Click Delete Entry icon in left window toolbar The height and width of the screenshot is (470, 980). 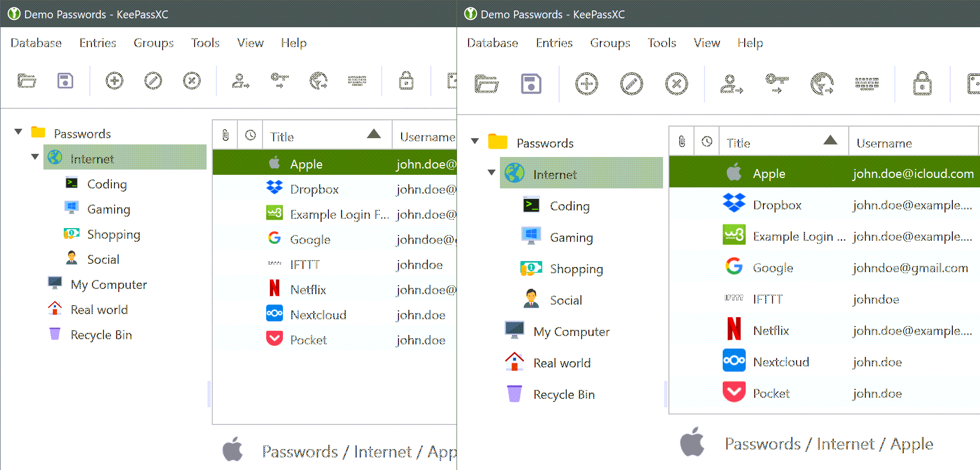[x=192, y=81]
